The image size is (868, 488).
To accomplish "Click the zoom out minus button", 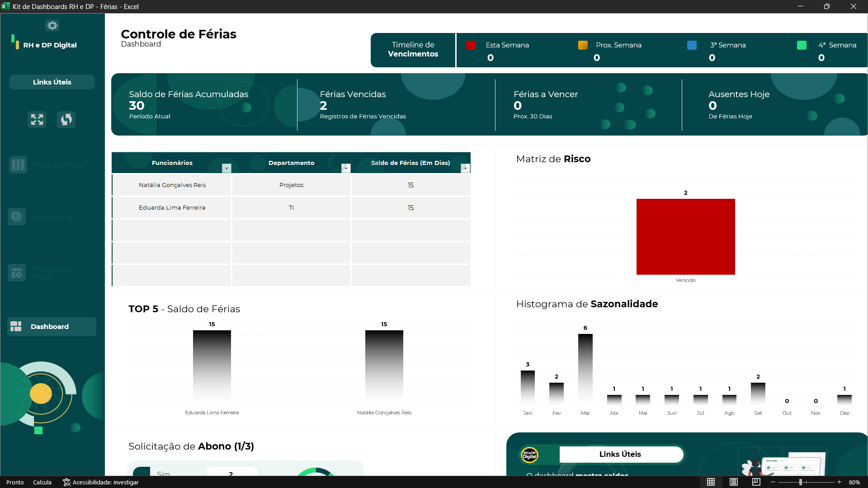I will [x=773, y=482].
